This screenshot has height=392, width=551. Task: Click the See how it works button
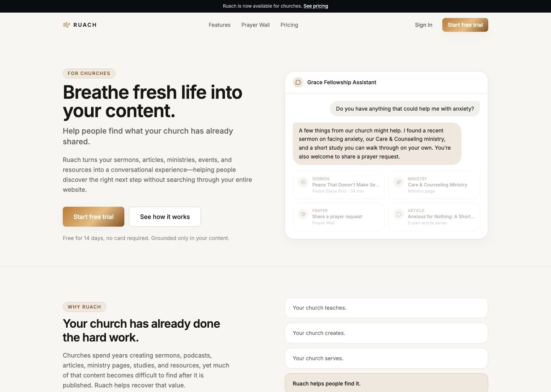pos(165,217)
